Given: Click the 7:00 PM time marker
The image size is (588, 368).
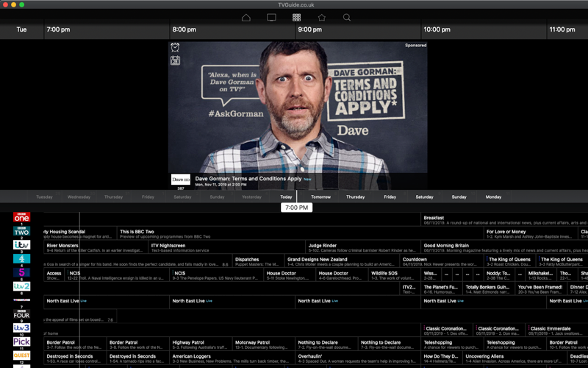Looking at the screenshot, I should [297, 208].
